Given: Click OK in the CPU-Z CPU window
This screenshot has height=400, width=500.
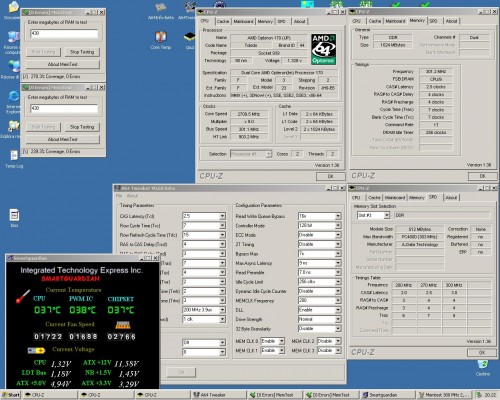Looking at the screenshot, I should point(331,176).
